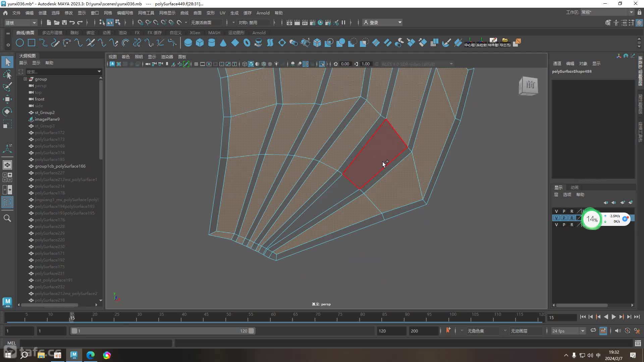The height and width of the screenshot is (362, 644).
Task: Toggle V visibility of the first display layer
Action: point(556,211)
